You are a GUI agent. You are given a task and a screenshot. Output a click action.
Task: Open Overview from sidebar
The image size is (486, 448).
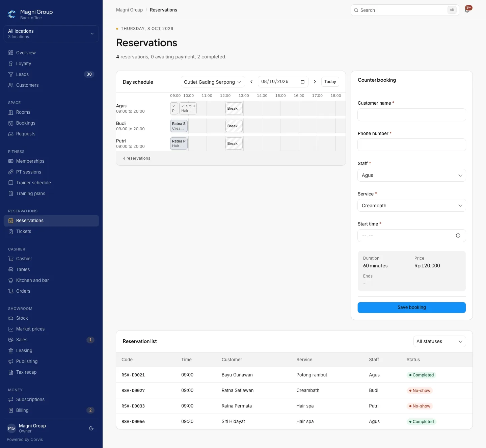tap(51, 53)
